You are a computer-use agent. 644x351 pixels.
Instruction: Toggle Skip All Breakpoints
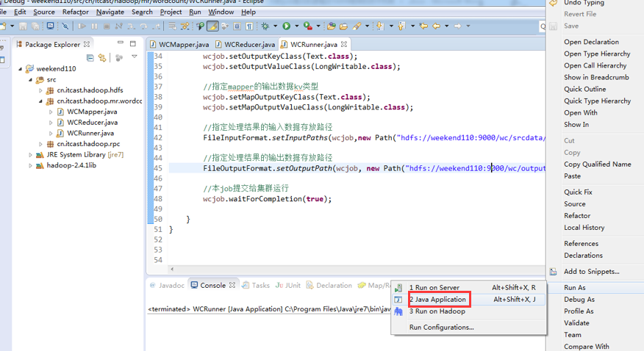tap(65, 26)
